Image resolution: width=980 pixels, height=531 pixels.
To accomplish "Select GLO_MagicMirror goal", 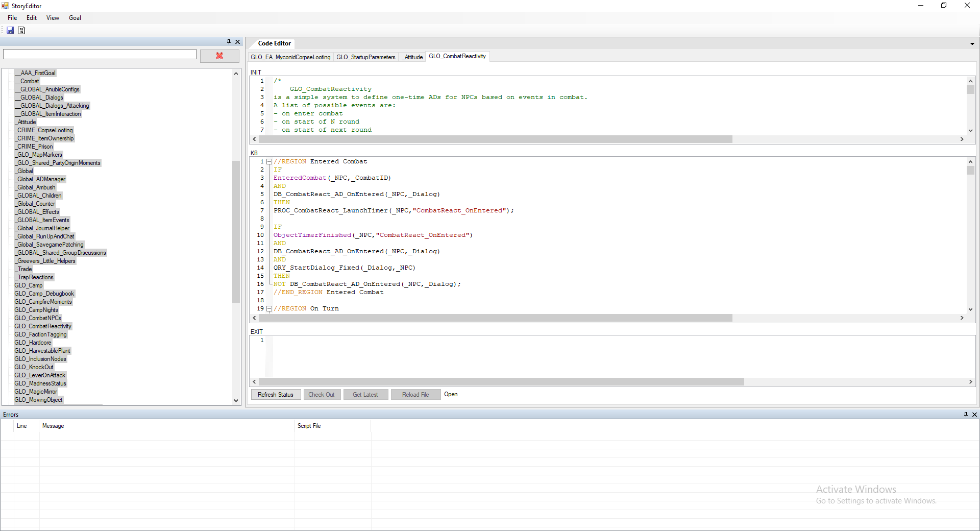I will 36,392.
